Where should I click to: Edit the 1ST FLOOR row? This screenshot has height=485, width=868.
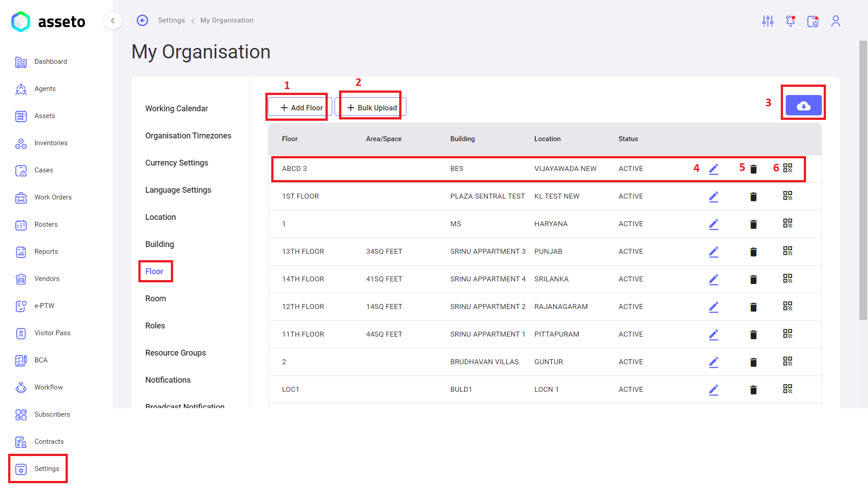point(714,196)
